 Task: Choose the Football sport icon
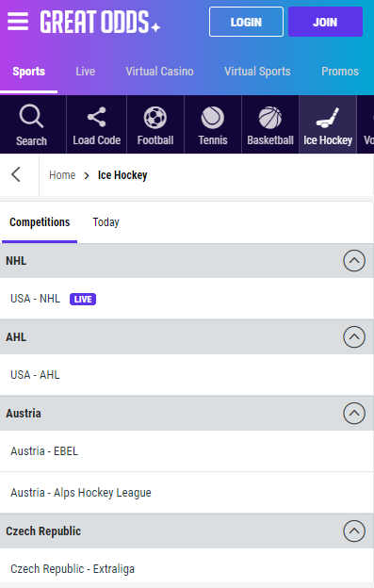(x=155, y=118)
